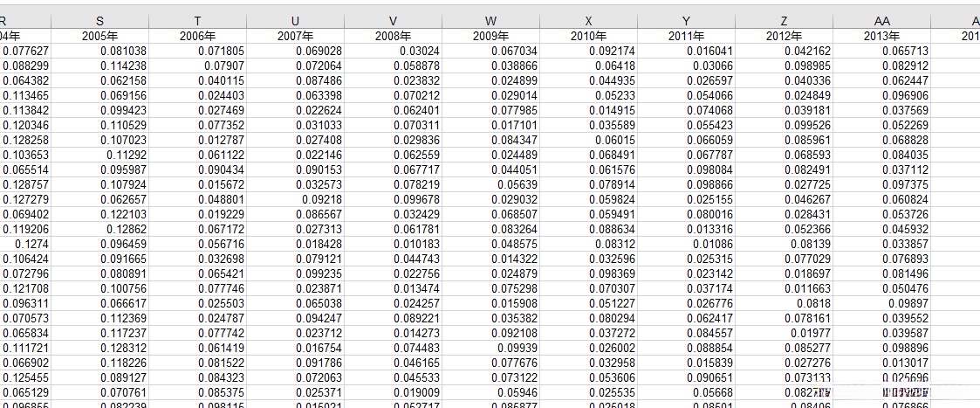Image resolution: width=980 pixels, height=408 pixels.
Task: Select cell with value 0.114238
Action: (100, 66)
